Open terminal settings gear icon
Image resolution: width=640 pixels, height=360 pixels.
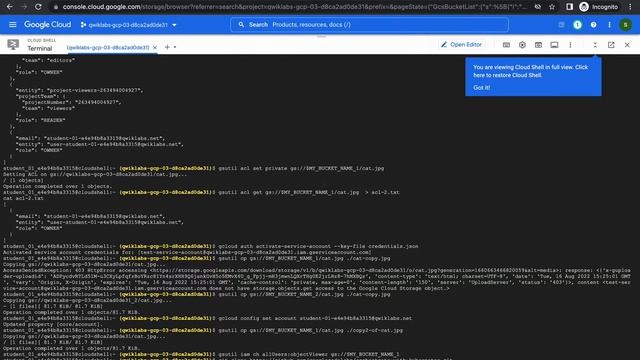tap(522, 45)
